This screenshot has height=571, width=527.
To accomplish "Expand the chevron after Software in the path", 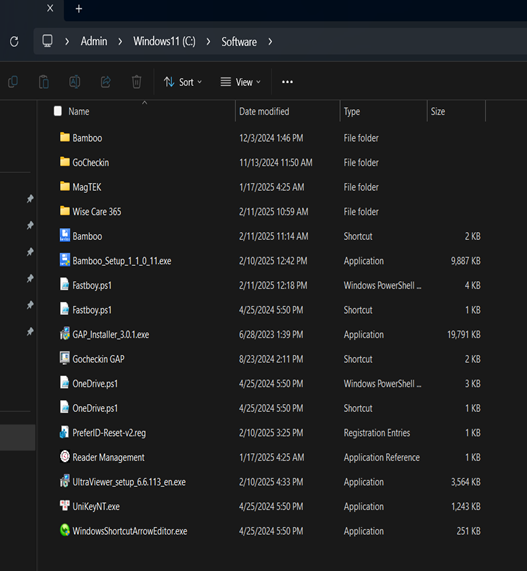I will [x=270, y=42].
